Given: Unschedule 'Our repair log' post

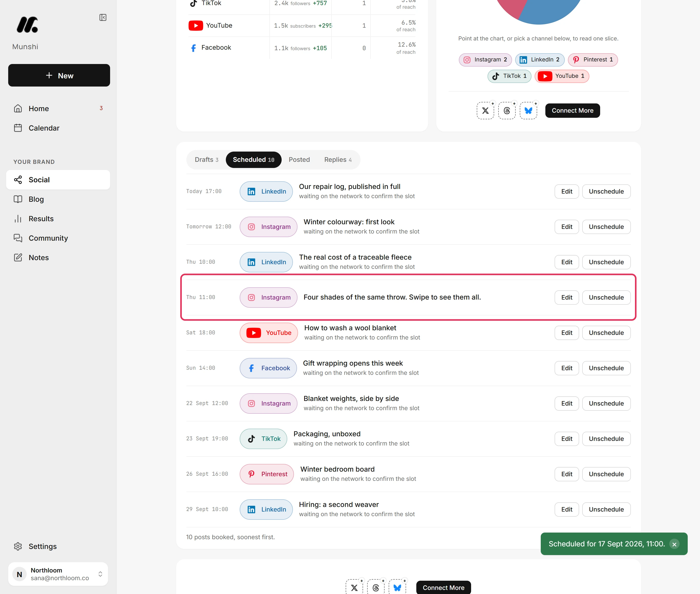Looking at the screenshot, I should 606,192.
